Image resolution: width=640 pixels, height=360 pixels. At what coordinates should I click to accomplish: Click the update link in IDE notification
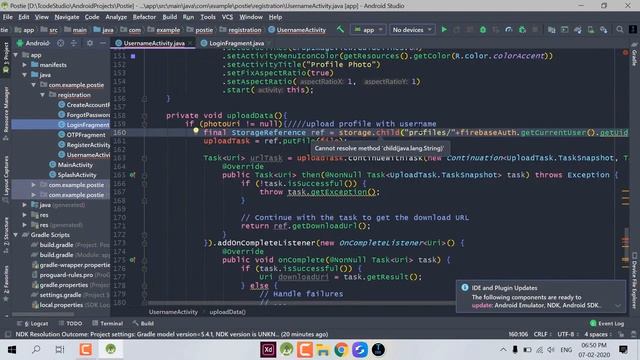pos(482,305)
